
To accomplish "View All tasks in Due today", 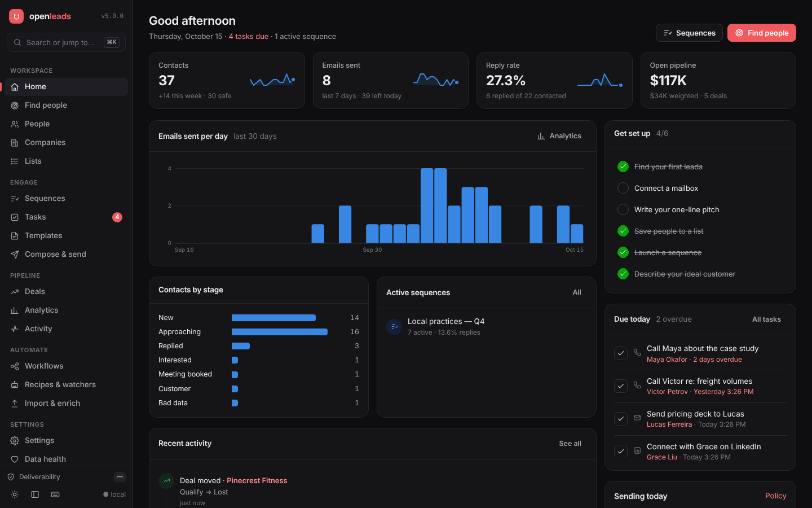I will point(766,319).
